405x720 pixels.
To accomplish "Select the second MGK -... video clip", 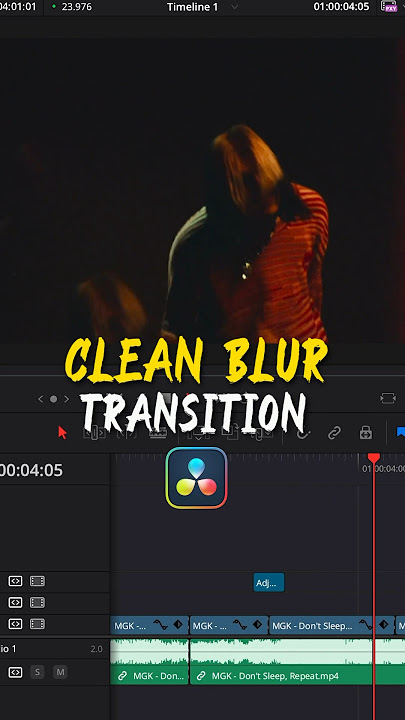I will pos(229,625).
